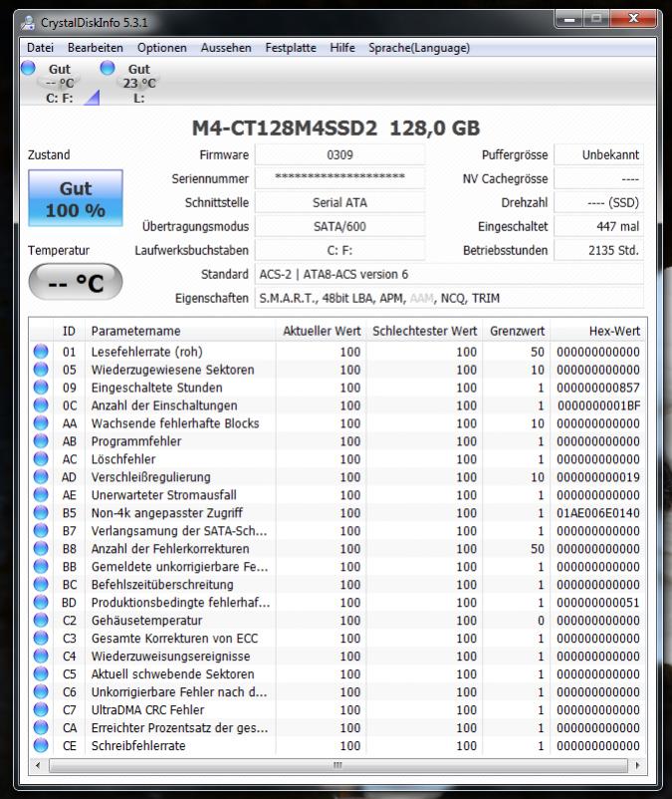
Task: Click the Aktueller Wert column header
Action: click(x=322, y=331)
